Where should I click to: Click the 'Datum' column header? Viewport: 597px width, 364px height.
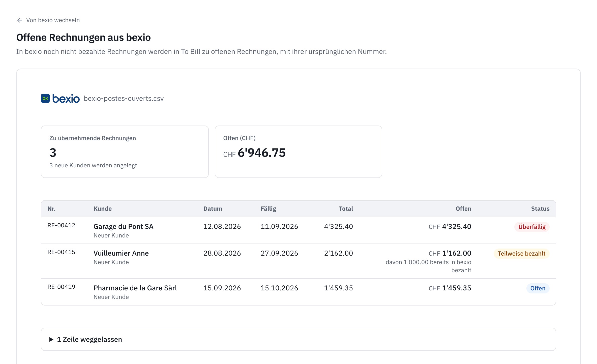pos(213,209)
